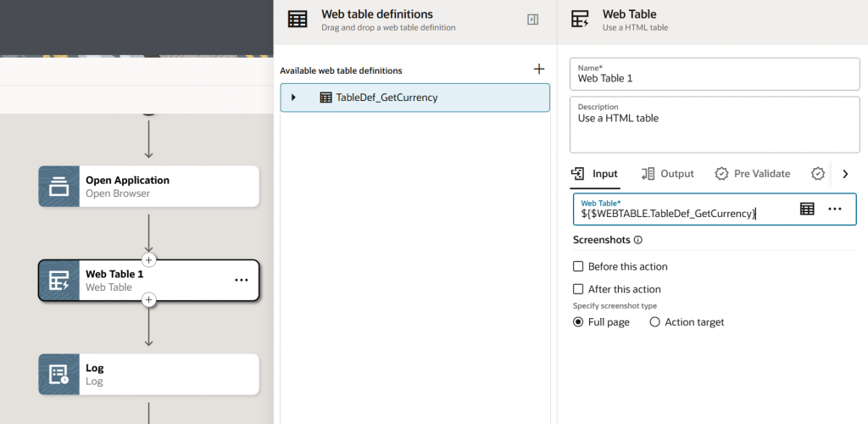Click the Screenshots info icon
This screenshot has width=868, height=424.
tap(638, 240)
